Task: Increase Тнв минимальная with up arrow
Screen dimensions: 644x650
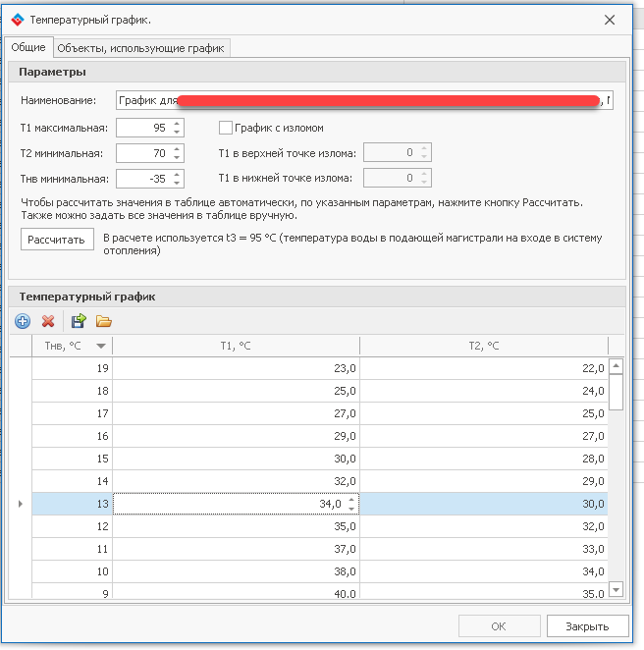Action: pyautogui.click(x=177, y=174)
